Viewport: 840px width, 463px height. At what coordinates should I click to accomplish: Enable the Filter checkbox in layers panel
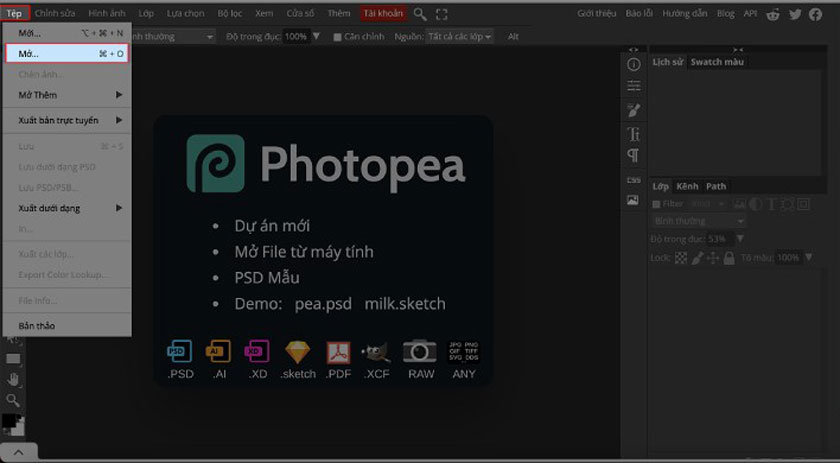pyautogui.click(x=656, y=204)
